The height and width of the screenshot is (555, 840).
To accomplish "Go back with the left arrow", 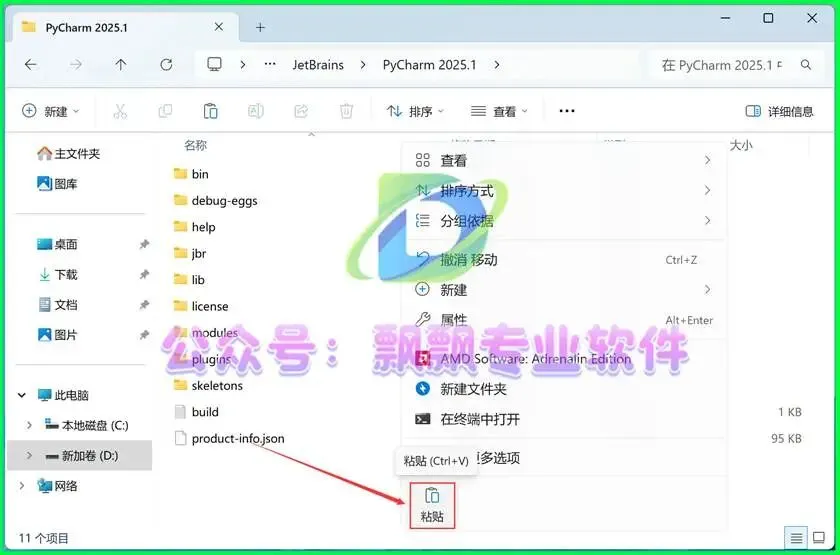I will tap(31, 65).
